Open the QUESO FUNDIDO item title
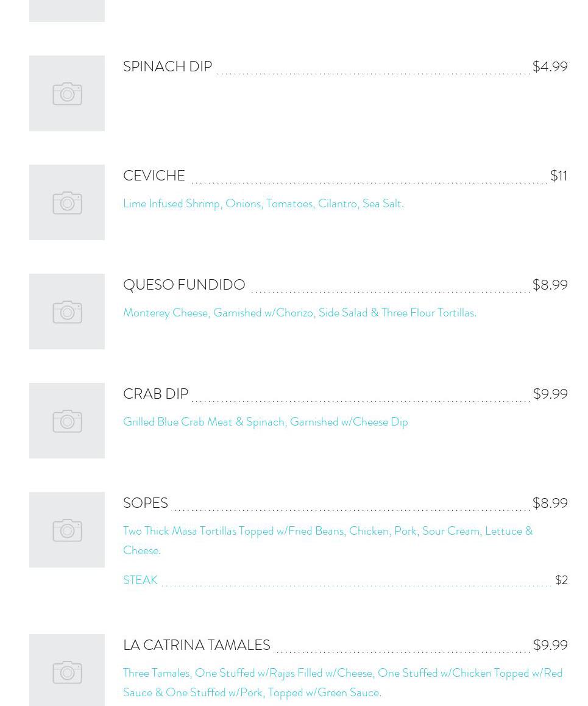Image resolution: width=588 pixels, height=706 pixels. point(184,285)
